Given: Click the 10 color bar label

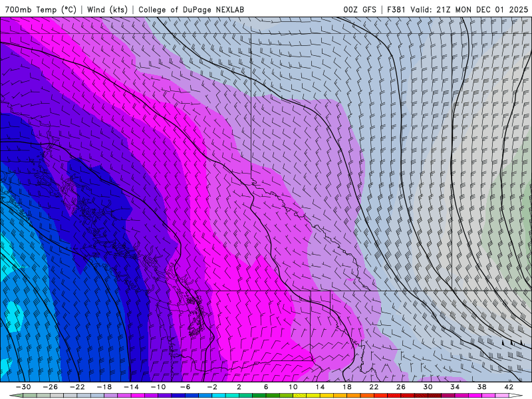Looking at the screenshot, I should (x=293, y=387).
